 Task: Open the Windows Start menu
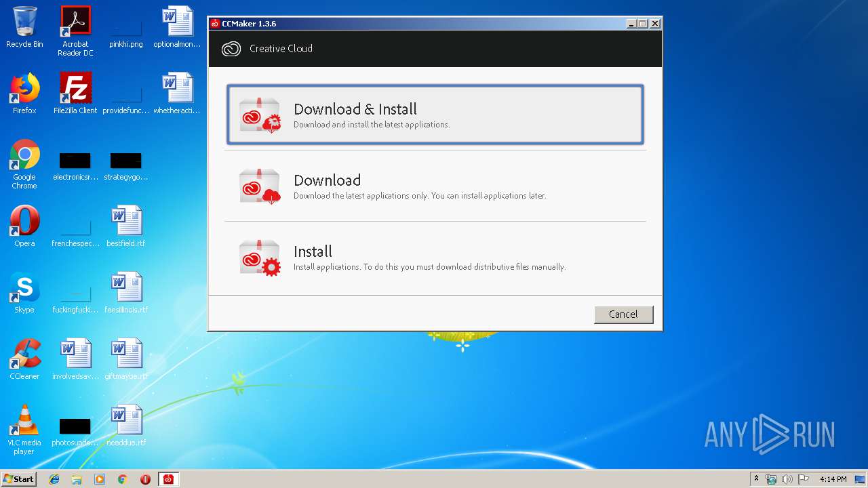[x=19, y=479]
